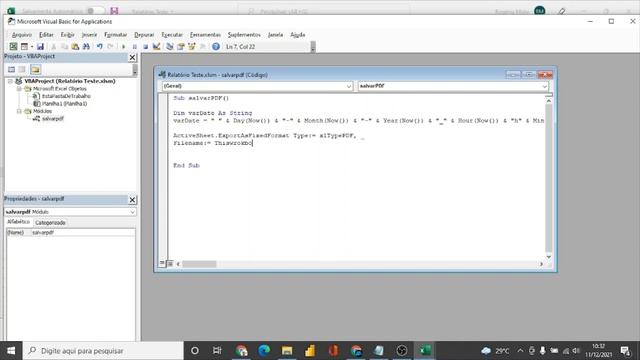Select EstaPastaDeTrabalho in project tree
The height and width of the screenshot is (360, 640).
pyautogui.click(x=66, y=96)
